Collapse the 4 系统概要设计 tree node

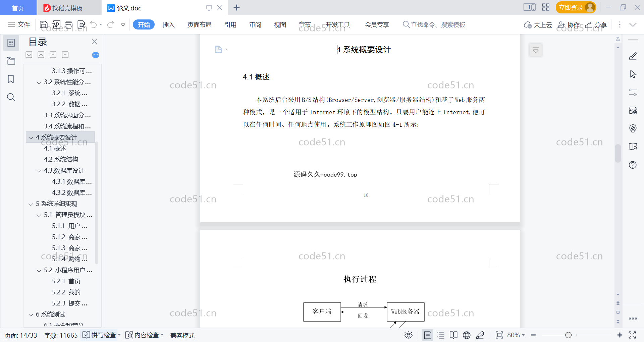click(x=31, y=138)
